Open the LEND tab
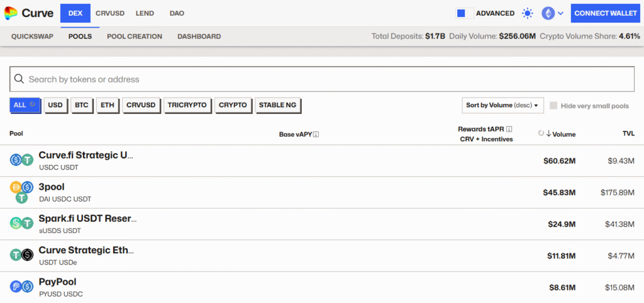The image size is (644, 303). point(145,13)
